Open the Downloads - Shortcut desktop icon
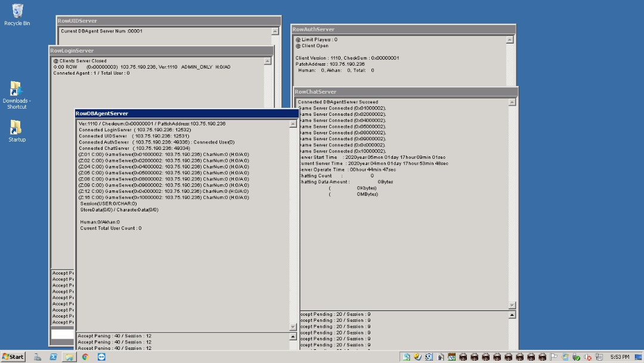The width and height of the screenshot is (644, 363). [17, 96]
